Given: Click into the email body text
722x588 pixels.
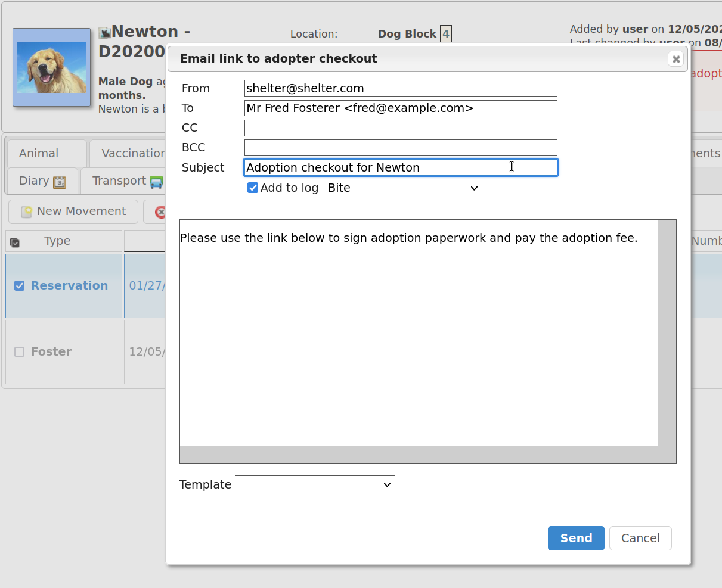Looking at the screenshot, I should [419, 332].
